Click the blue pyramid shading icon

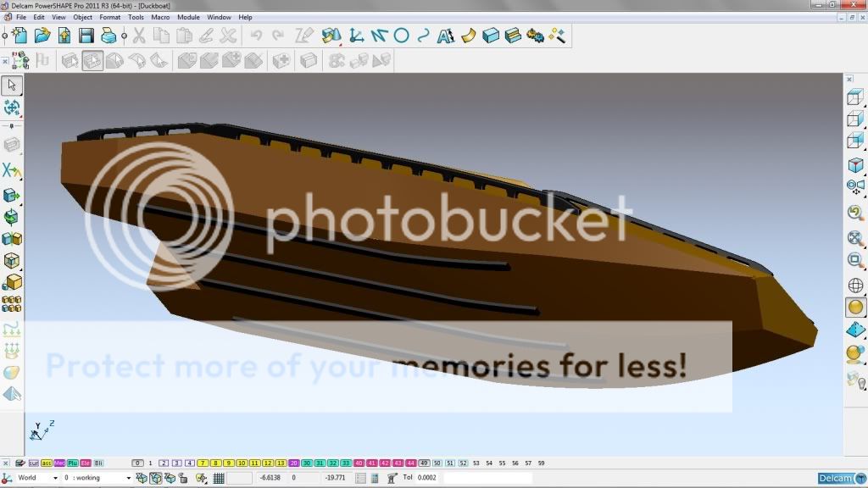855,330
